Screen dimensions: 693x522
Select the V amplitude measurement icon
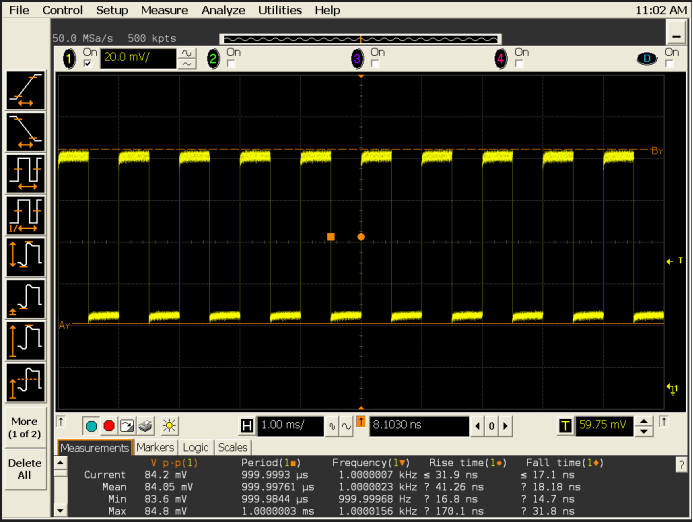point(26,382)
